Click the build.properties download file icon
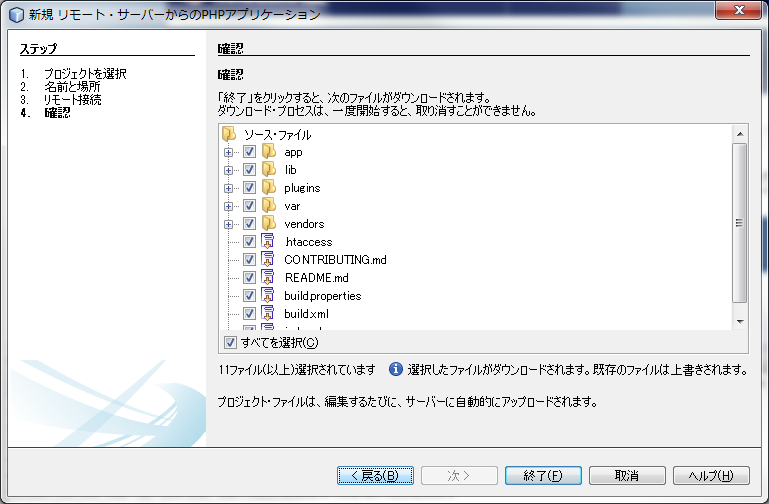 click(x=267, y=296)
